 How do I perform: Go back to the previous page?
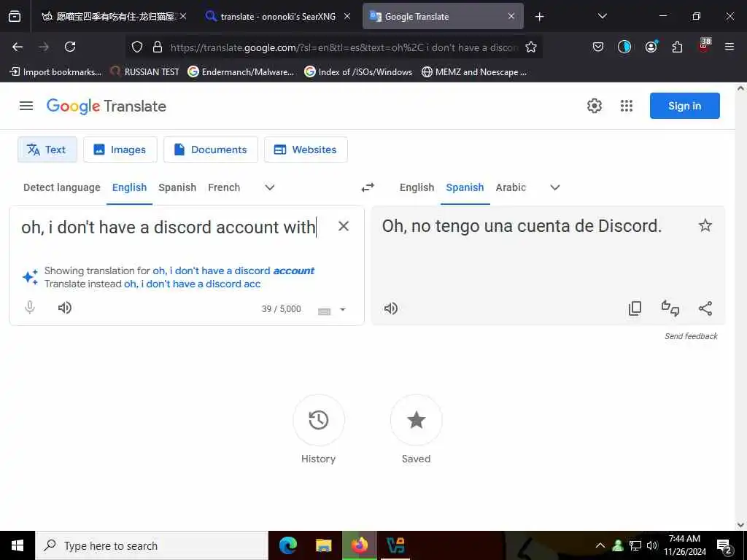(x=18, y=47)
